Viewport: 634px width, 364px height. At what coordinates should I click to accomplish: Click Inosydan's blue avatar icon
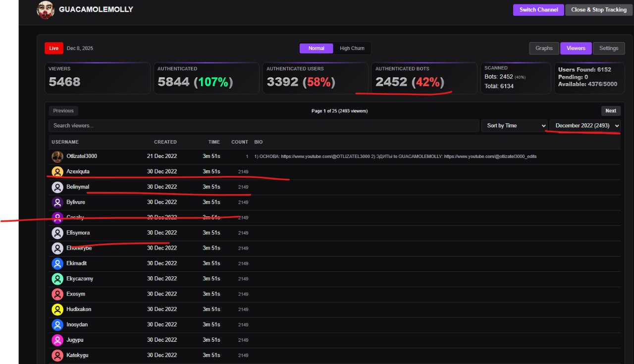(x=57, y=325)
